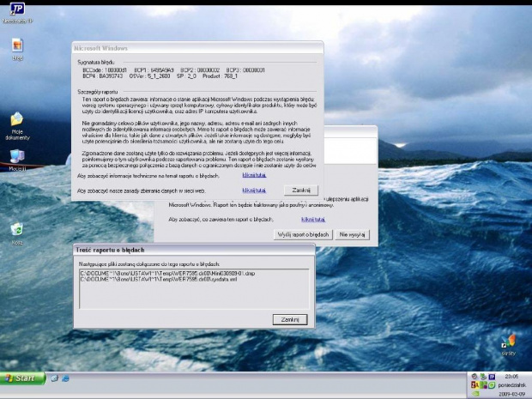The height and width of the screenshot is (399, 532).
Task: Click 'poniedziałek' weekday text in the tray
Action: pyautogui.click(x=512, y=385)
